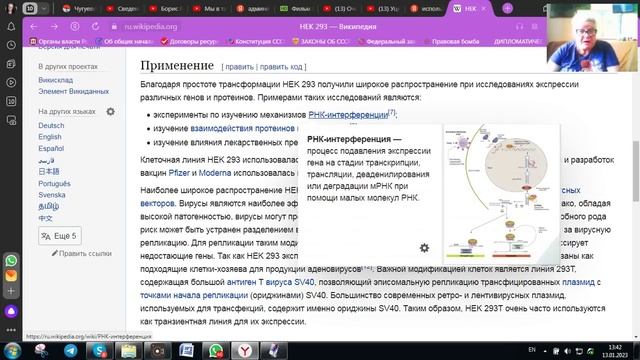Add a panel with the sidebar plus icon
The width and height of the screenshot is (640, 360).
[11, 291]
